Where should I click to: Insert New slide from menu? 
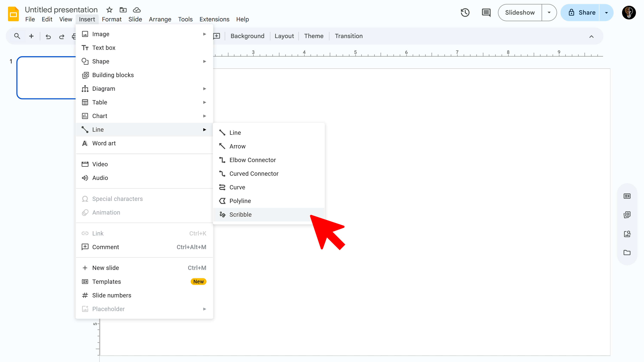144,268
